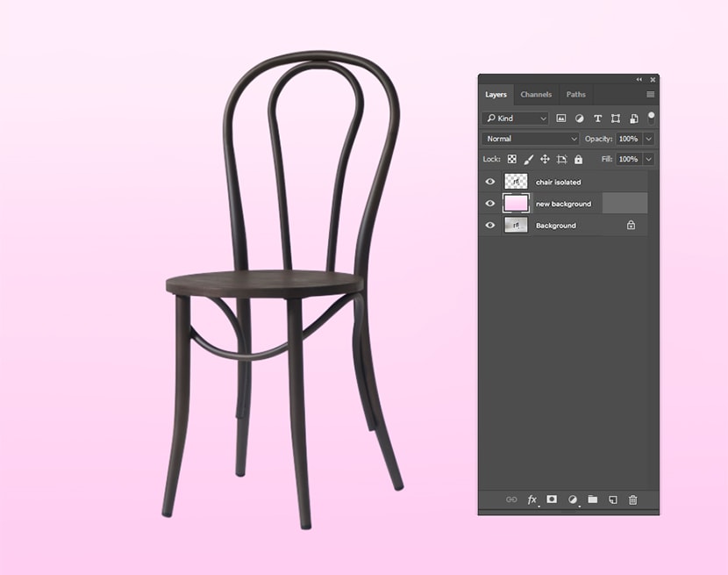The width and height of the screenshot is (728, 575).
Task: Hide the chair isolated layer
Action: 489,182
